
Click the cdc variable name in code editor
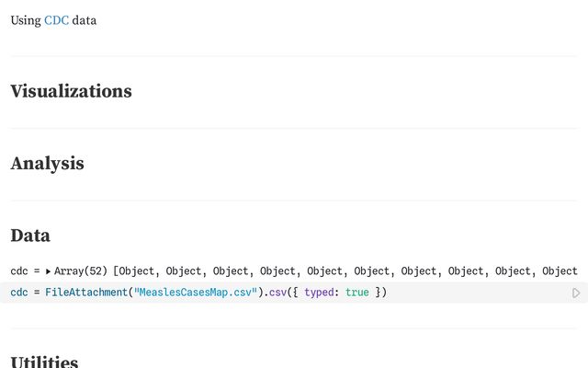point(19,293)
